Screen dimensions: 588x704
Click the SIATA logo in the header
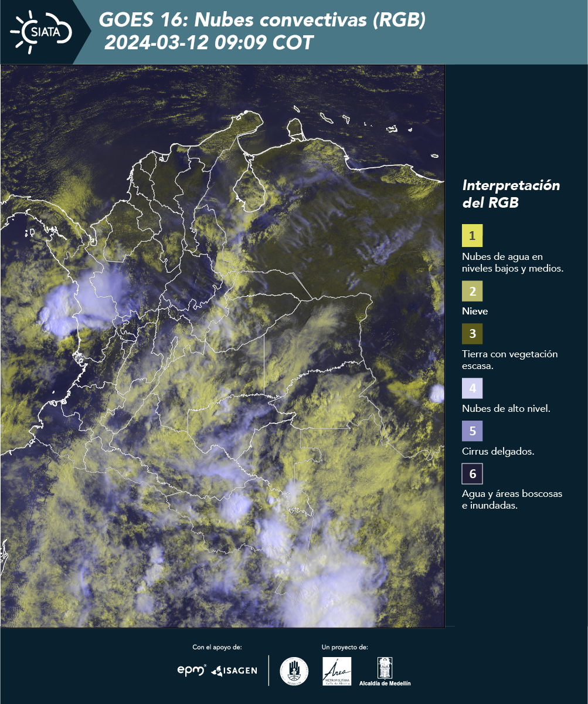point(41,31)
